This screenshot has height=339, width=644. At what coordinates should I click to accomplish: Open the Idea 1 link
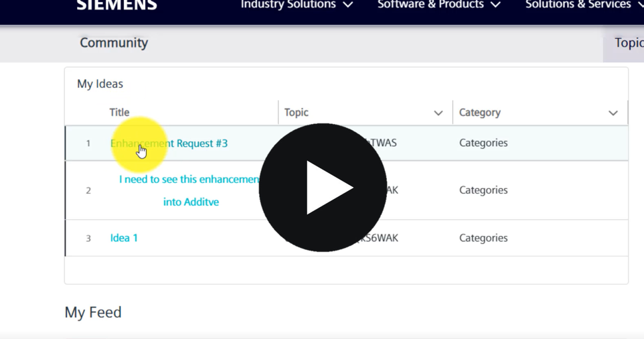click(x=124, y=238)
